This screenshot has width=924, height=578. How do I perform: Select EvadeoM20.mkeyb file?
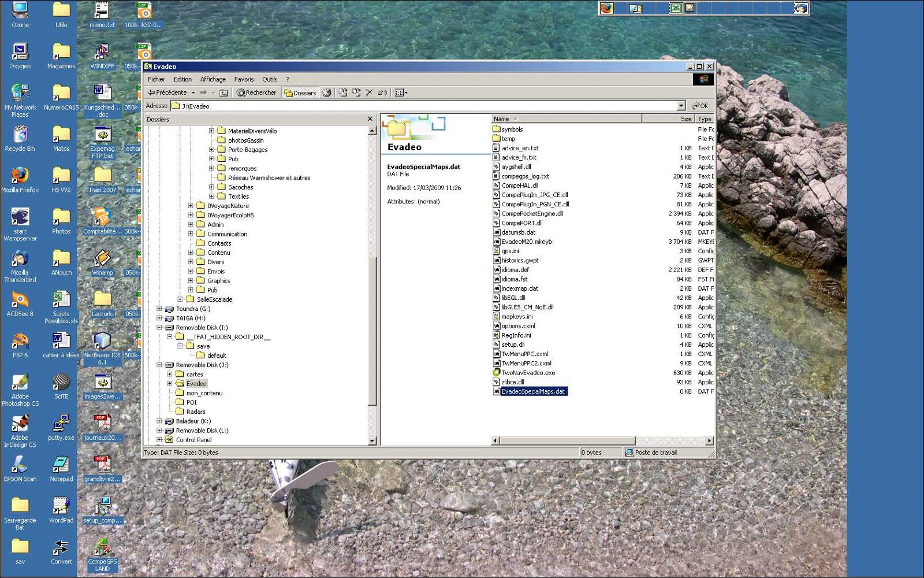(527, 242)
